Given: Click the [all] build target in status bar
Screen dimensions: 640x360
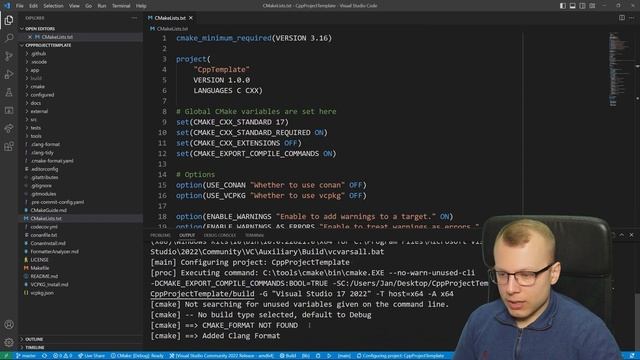Looking at the screenshot, I should point(305,356).
